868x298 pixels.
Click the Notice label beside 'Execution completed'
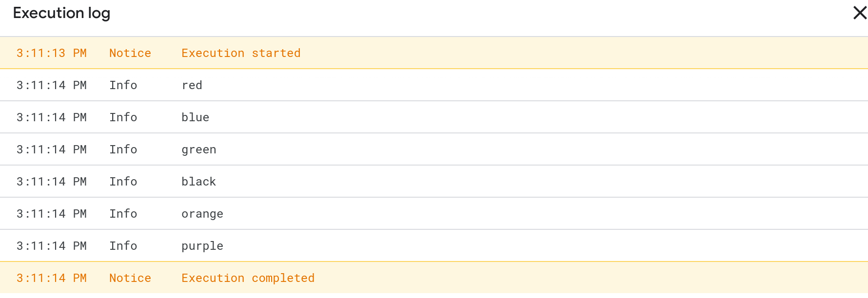130,278
